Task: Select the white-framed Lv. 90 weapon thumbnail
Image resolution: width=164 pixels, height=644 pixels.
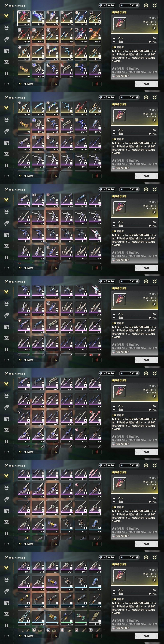Action: [24, 18]
